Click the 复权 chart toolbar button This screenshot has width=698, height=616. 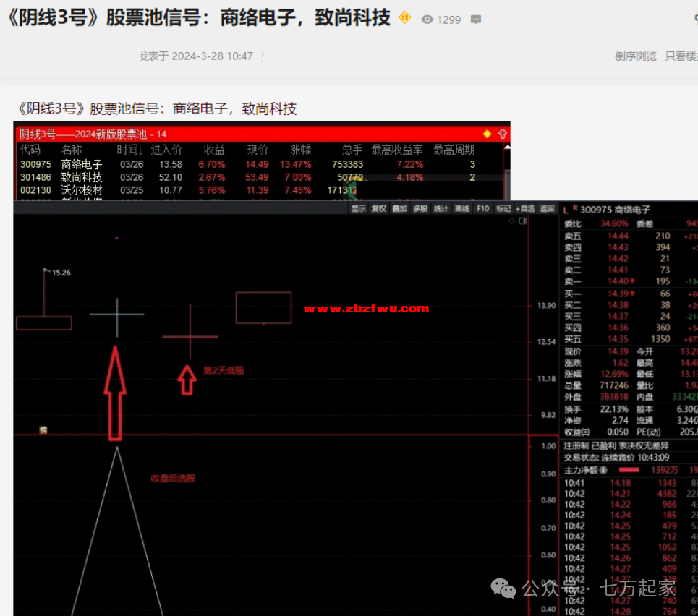tap(379, 208)
